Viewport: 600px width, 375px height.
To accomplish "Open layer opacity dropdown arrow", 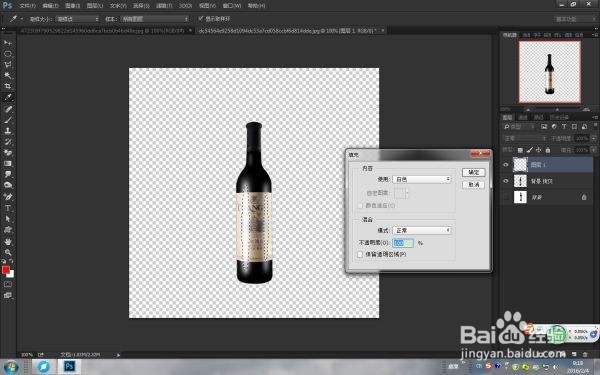I will [594, 138].
